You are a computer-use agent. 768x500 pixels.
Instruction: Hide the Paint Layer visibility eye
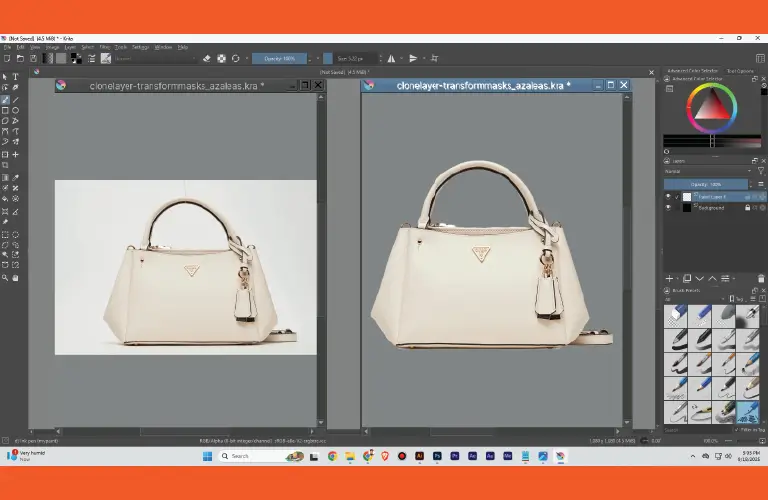668,197
